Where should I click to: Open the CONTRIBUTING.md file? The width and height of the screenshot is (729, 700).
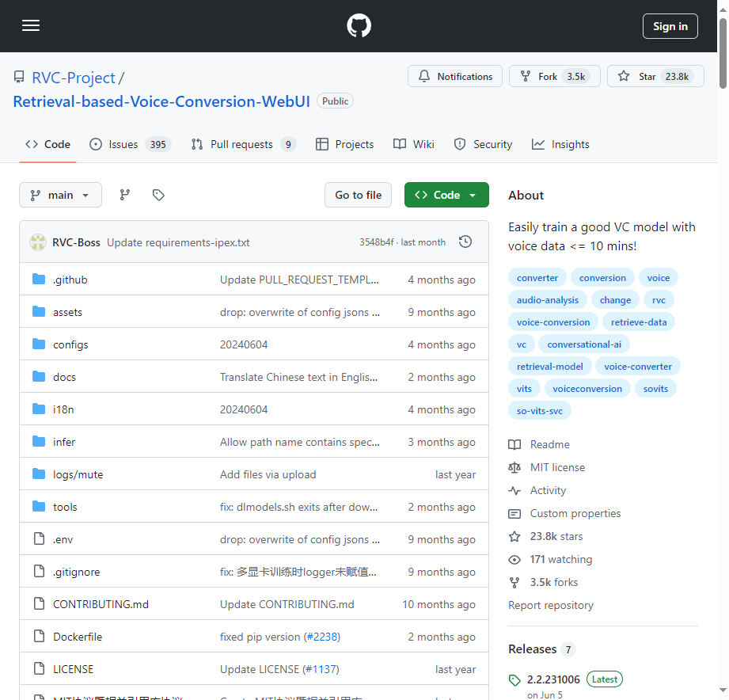click(101, 604)
